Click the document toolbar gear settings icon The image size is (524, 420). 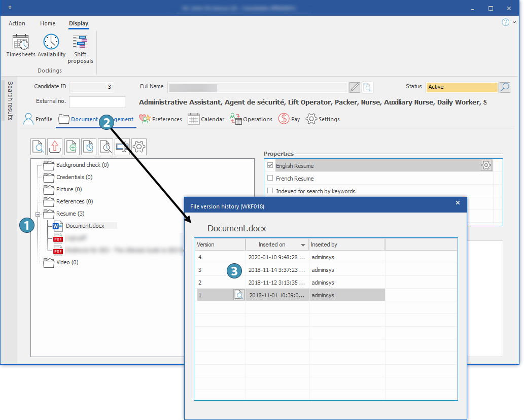[139, 147]
